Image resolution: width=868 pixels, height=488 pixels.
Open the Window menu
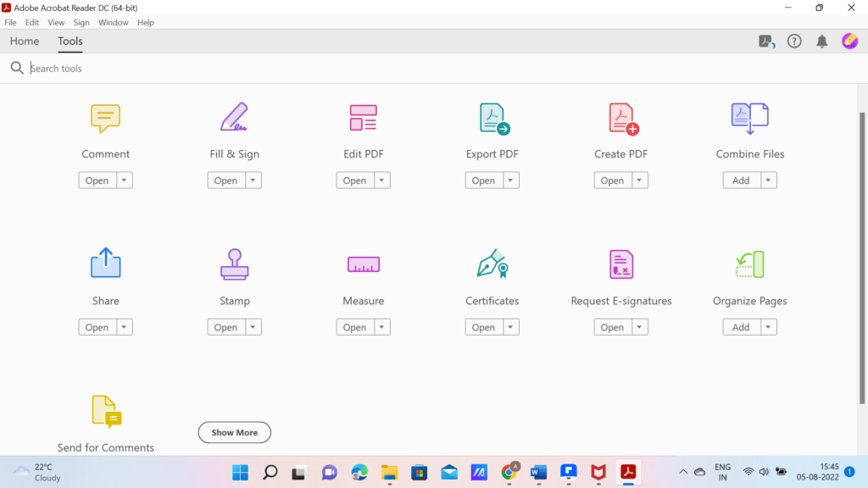114,23
